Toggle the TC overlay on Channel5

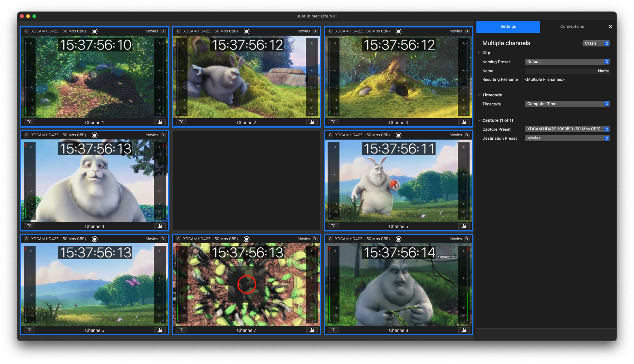(333, 226)
